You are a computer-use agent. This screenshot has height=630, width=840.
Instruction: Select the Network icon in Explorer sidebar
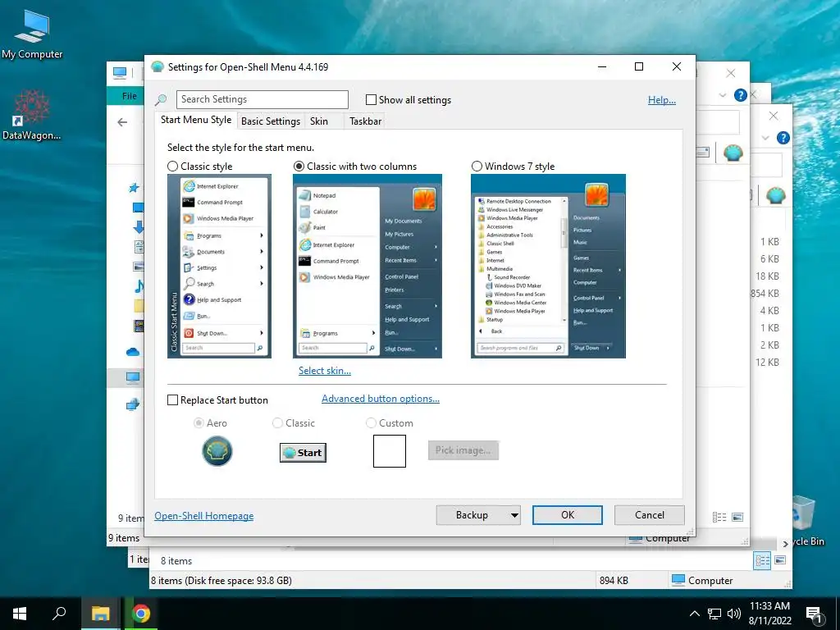tap(133, 404)
